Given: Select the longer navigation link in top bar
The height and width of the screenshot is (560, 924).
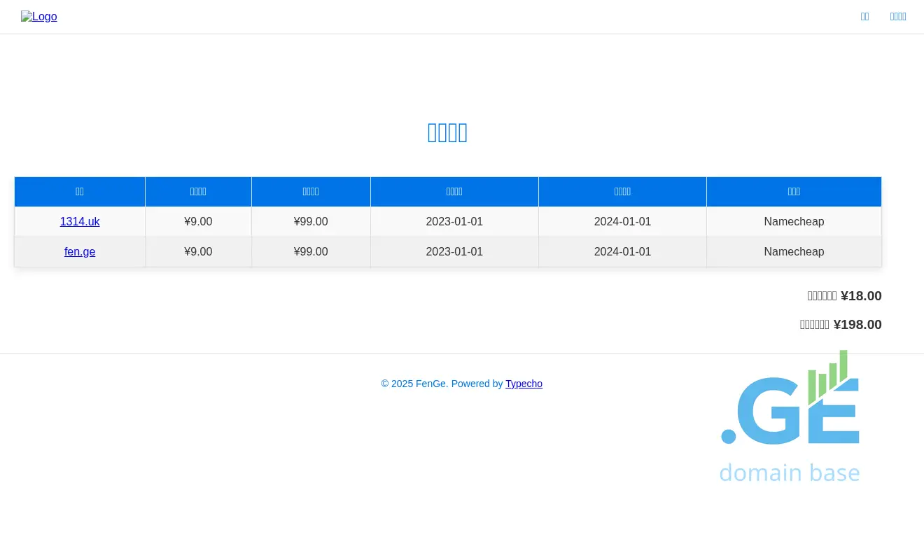Looking at the screenshot, I should [x=898, y=17].
